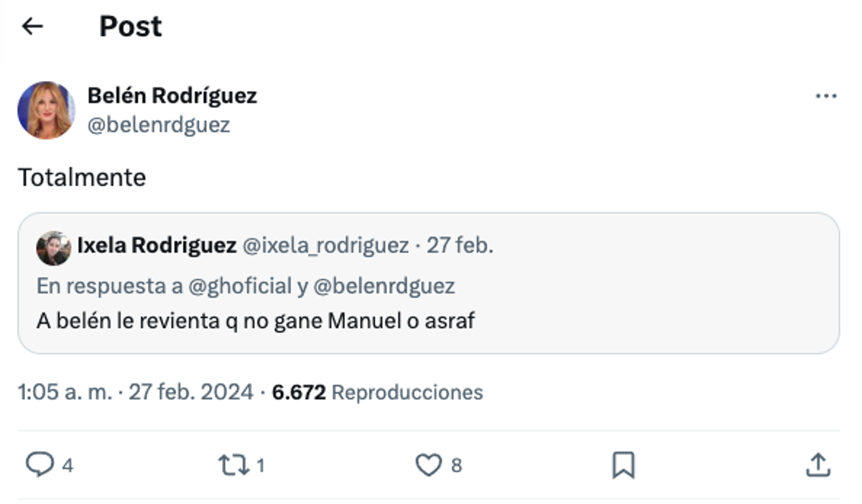Like the post with heart icon
862x504 pixels.
(x=429, y=465)
